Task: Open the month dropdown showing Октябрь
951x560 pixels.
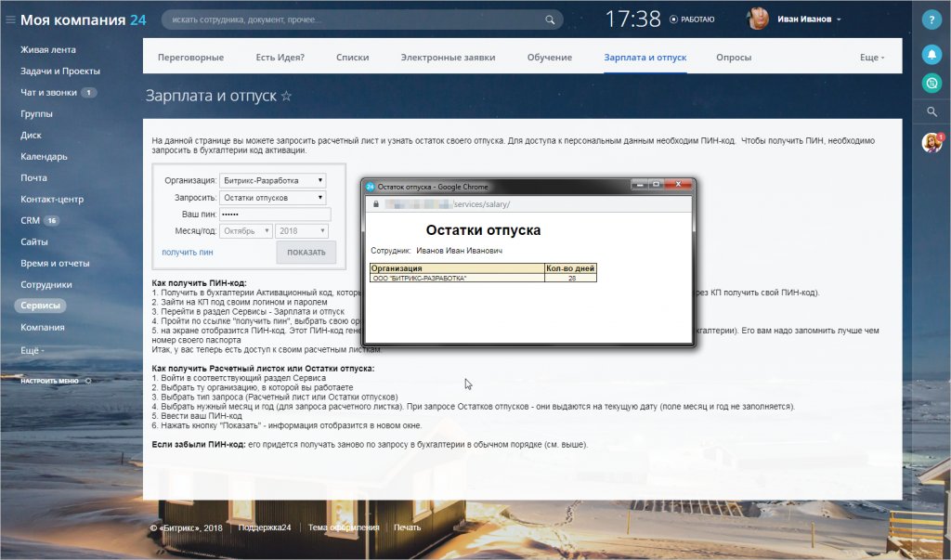Action: (x=245, y=231)
